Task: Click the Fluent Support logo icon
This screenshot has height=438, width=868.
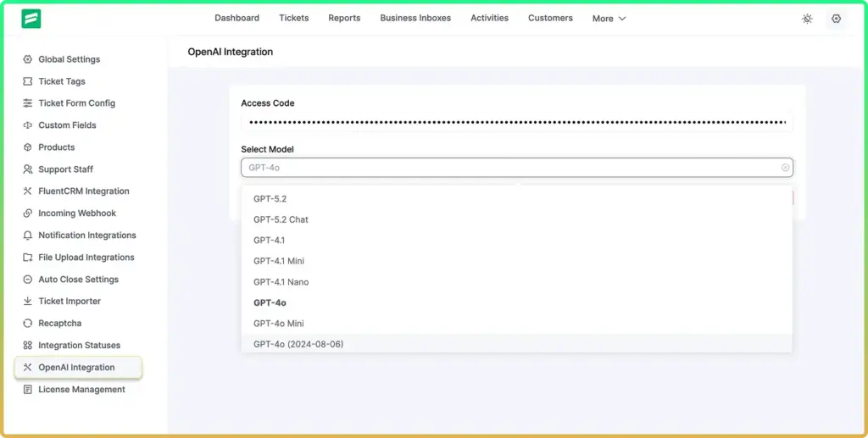Action: (31, 19)
